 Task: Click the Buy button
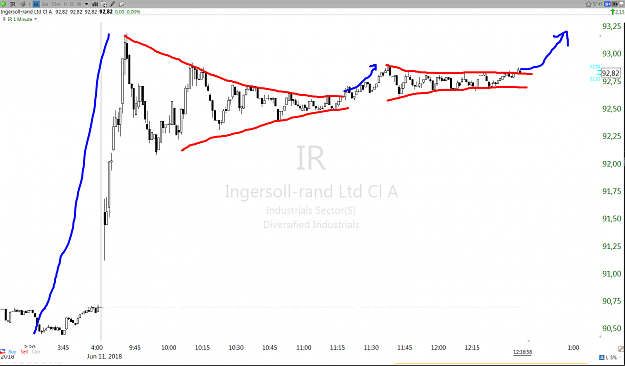(12, 352)
